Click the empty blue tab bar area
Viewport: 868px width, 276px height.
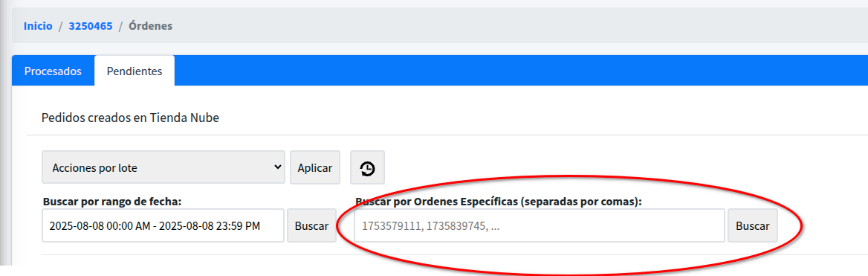520,71
